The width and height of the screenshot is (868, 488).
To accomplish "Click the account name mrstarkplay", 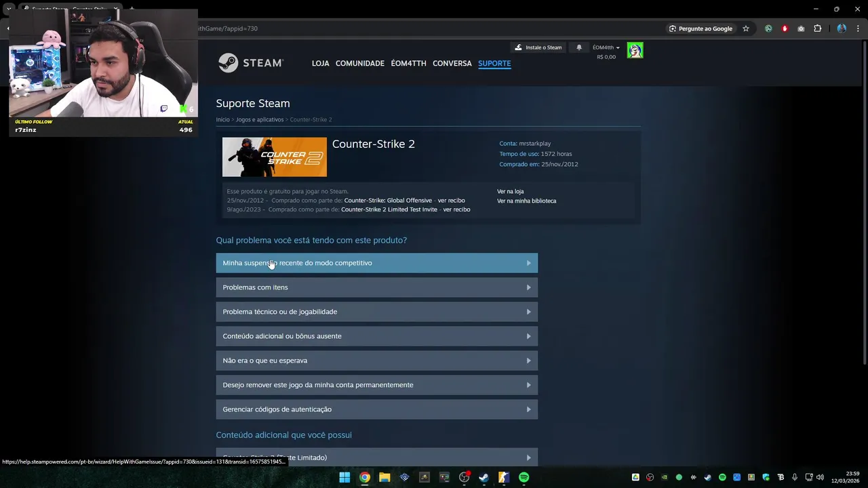I will [534, 144].
